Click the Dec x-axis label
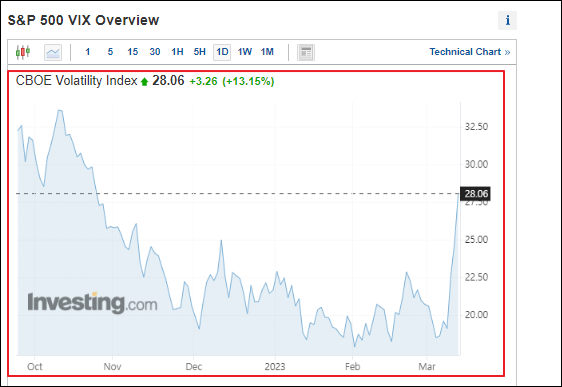The height and width of the screenshot is (387, 562). [x=194, y=367]
